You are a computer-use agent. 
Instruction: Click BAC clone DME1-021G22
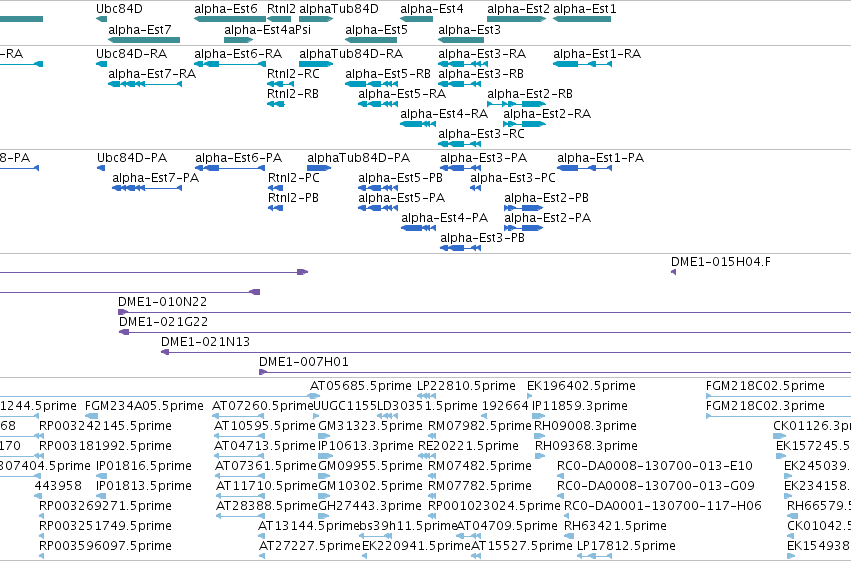[x=163, y=322]
